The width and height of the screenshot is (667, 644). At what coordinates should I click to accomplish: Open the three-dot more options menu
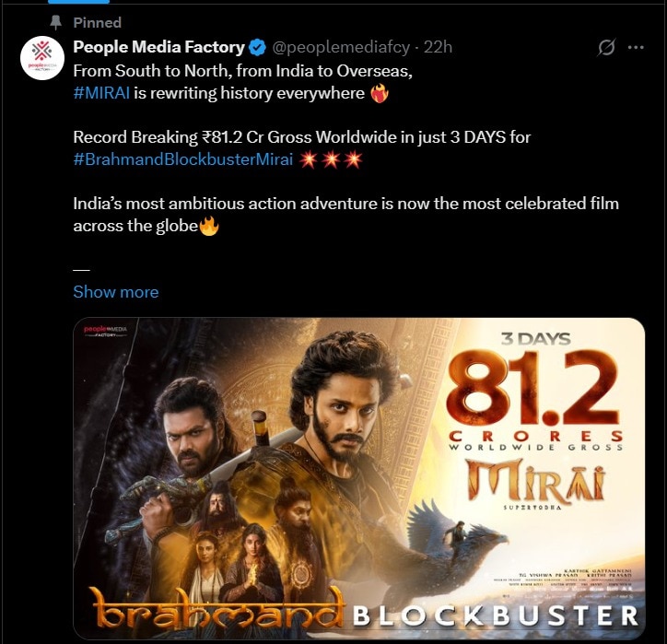(x=636, y=47)
